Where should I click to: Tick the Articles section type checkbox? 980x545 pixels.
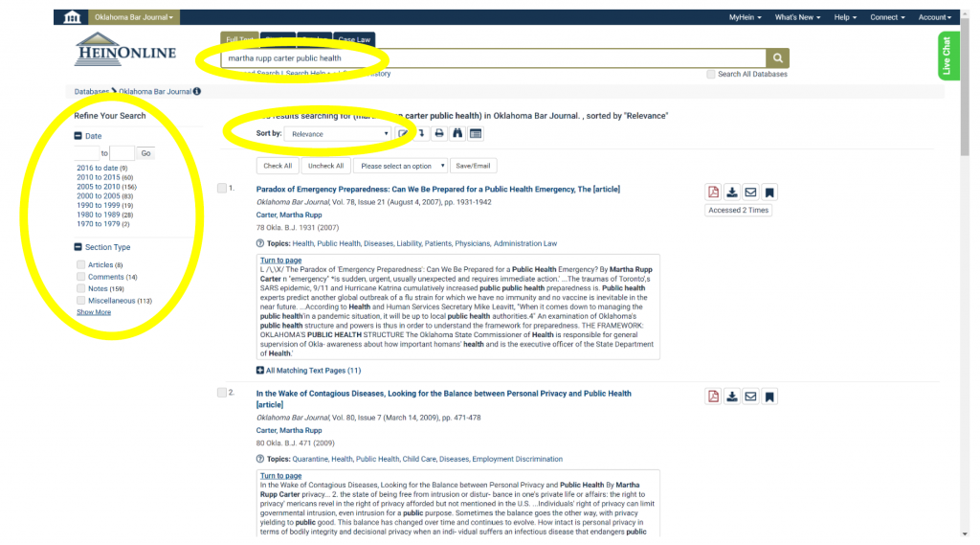[80, 264]
